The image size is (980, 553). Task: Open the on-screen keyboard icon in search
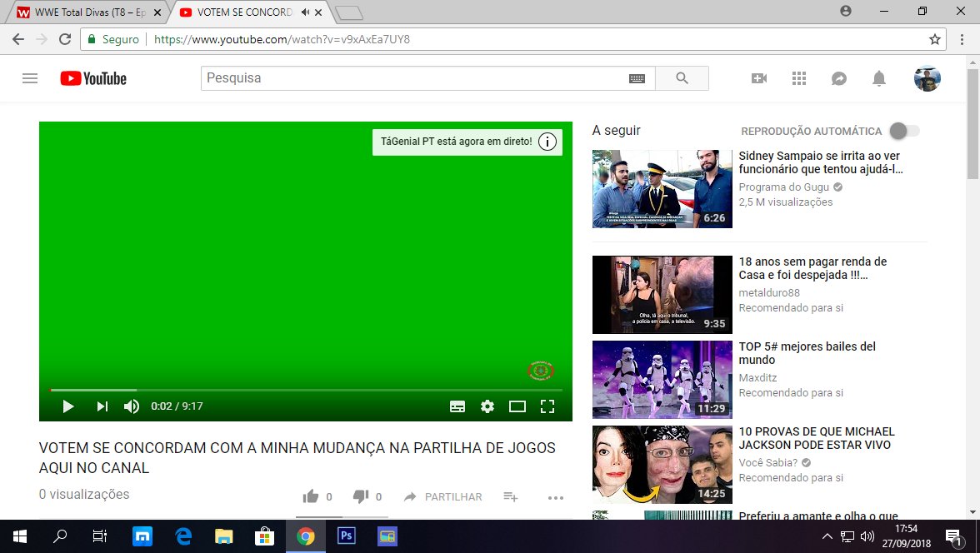pos(637,78)
